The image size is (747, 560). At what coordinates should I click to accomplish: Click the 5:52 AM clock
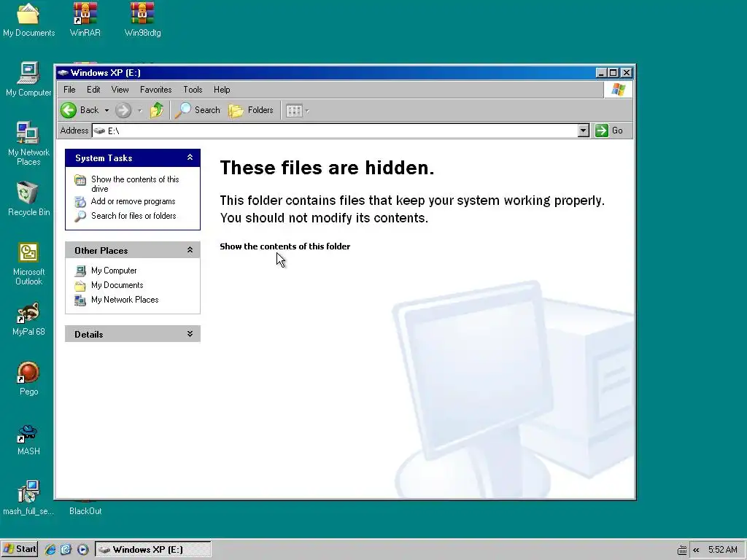point(722,550)
